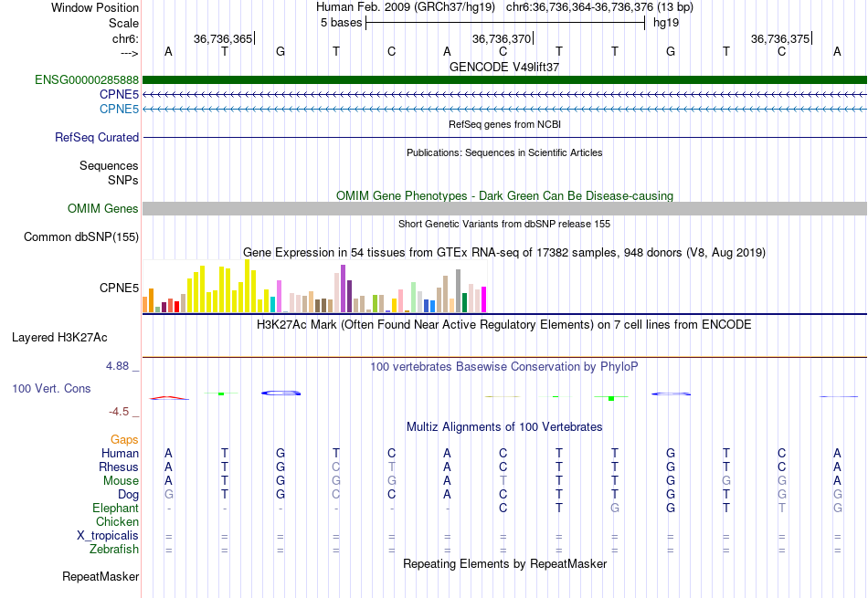
Task: Click the 36,736,370 position marker
Action: click(503, 38)
